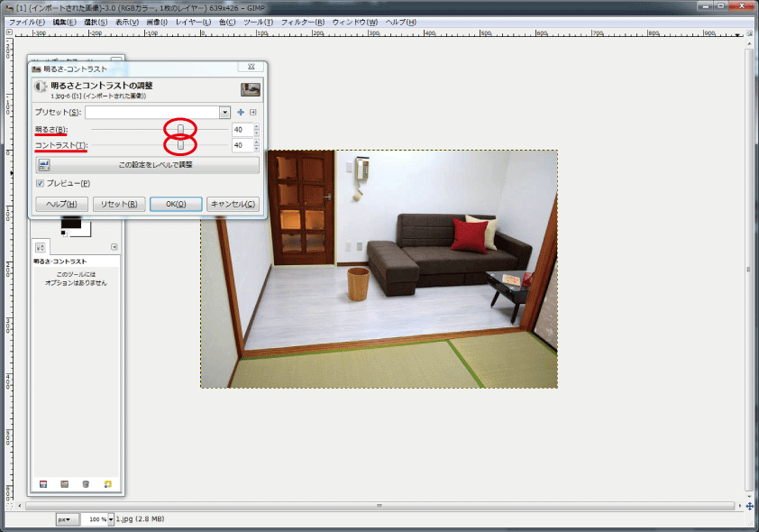This screenshot has height=532, width=759.
Task: Click the image thumbnail in dialog header
Action: [x=251, y=89]
